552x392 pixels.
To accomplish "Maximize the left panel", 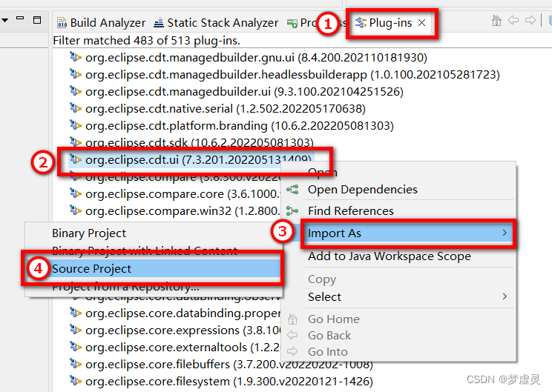I will (x=37, y=20).
